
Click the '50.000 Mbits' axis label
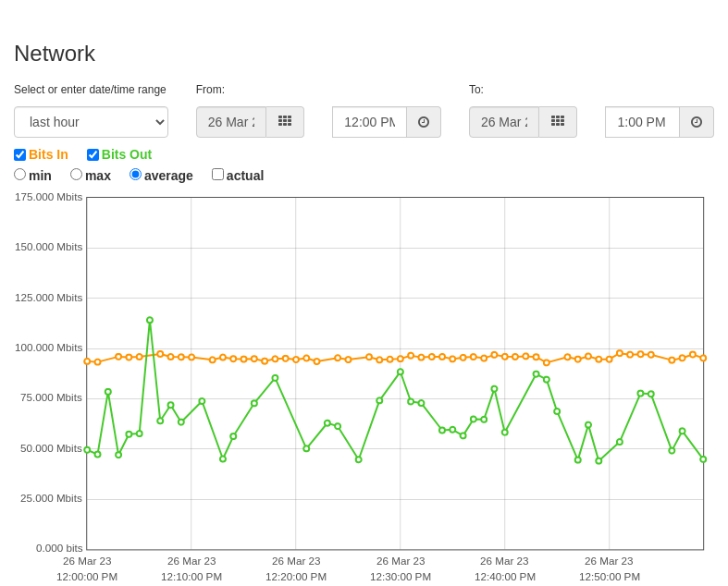(x=51, y=448)
